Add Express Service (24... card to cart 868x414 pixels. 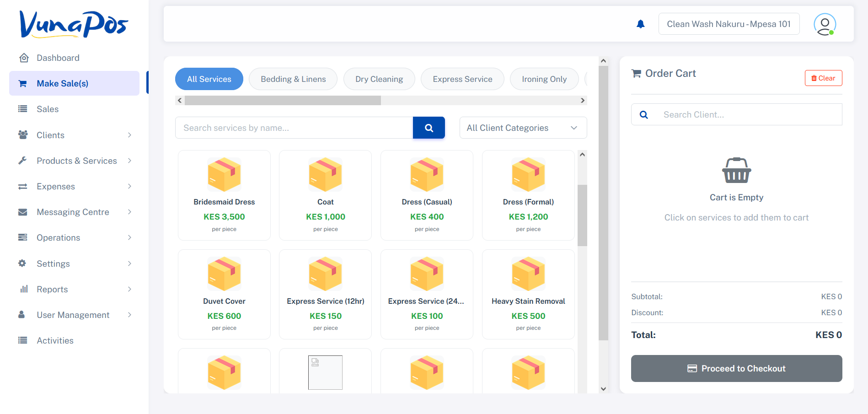427,294
